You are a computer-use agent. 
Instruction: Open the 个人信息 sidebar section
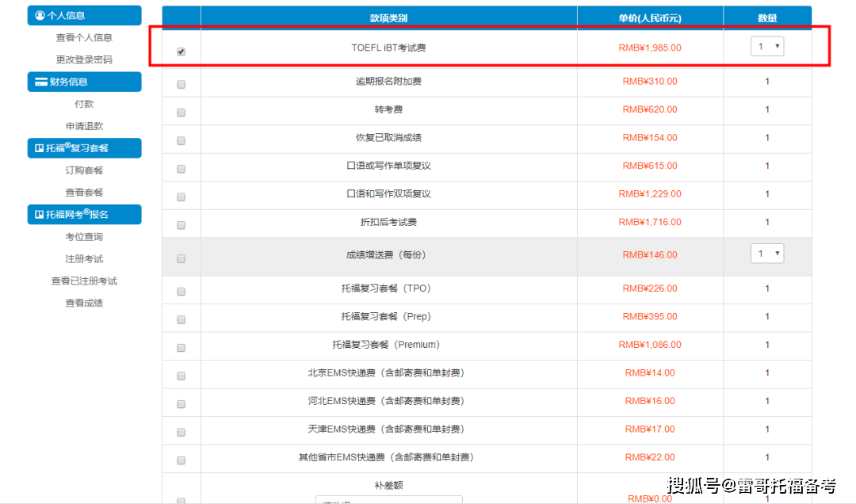(85, 15)
